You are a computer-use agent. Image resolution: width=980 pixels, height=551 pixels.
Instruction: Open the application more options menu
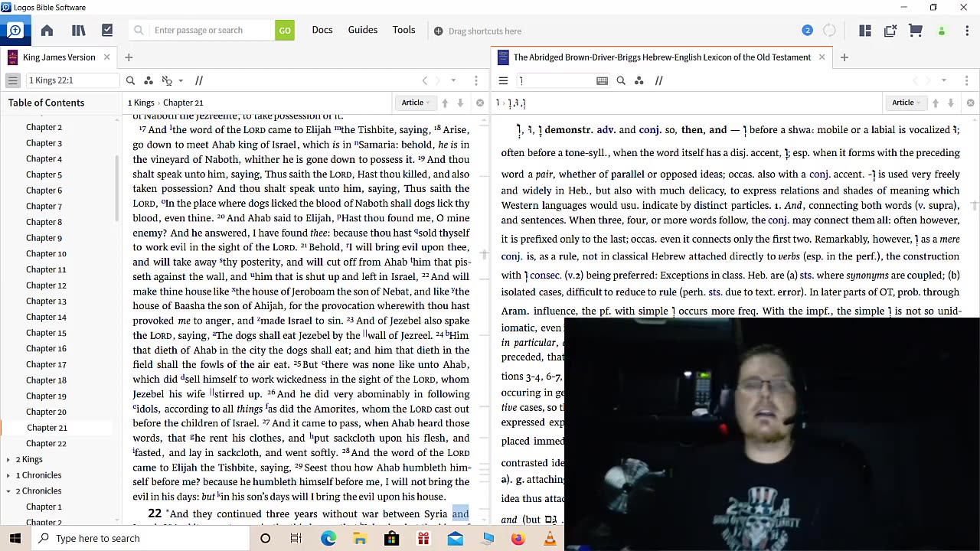tap(967, 31)
